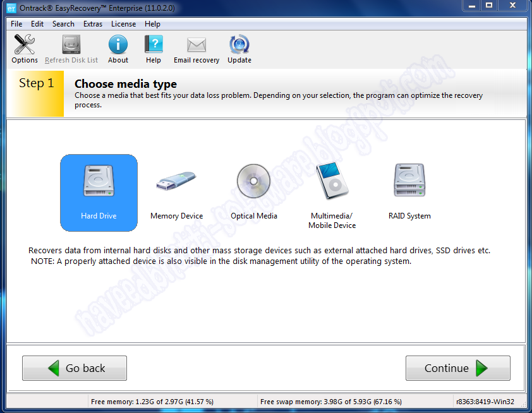532x413 pixels.
Task: Click the Update globe icon
Action: coord(239,44)
